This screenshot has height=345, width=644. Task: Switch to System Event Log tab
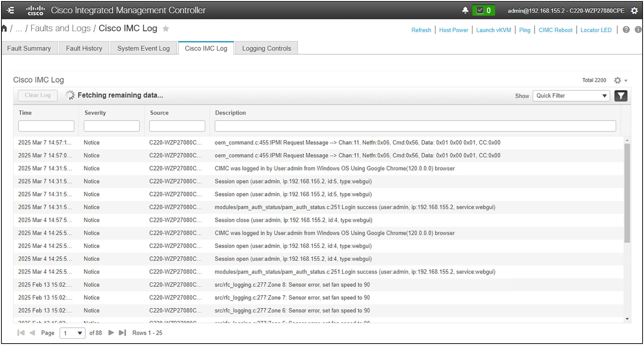point(143,48)
